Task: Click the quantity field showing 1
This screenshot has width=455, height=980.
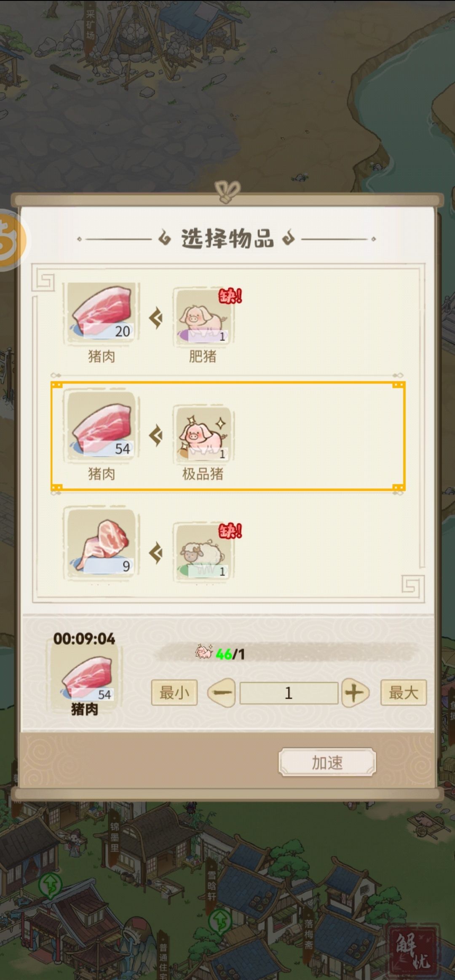Action: click(x=289, y=693)
